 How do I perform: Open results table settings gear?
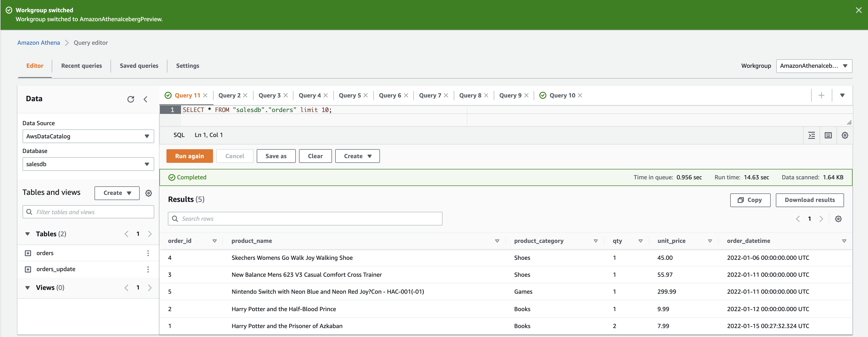[838, 219]
